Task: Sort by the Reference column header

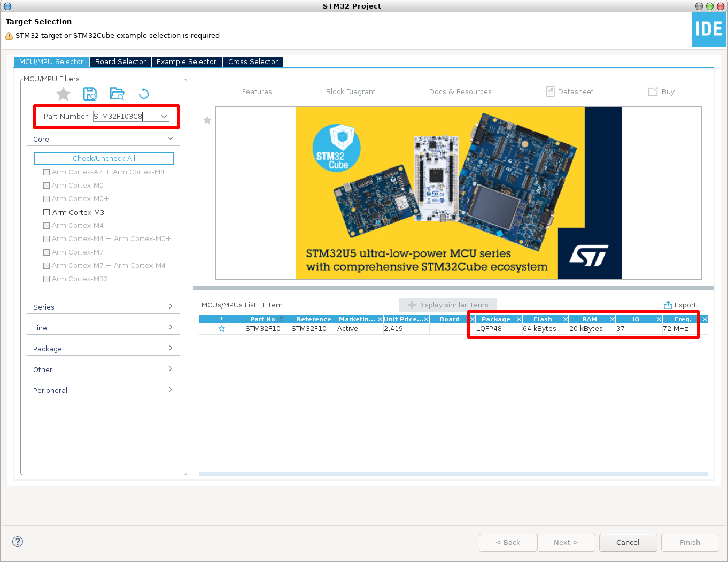Action: coord(314,319)
